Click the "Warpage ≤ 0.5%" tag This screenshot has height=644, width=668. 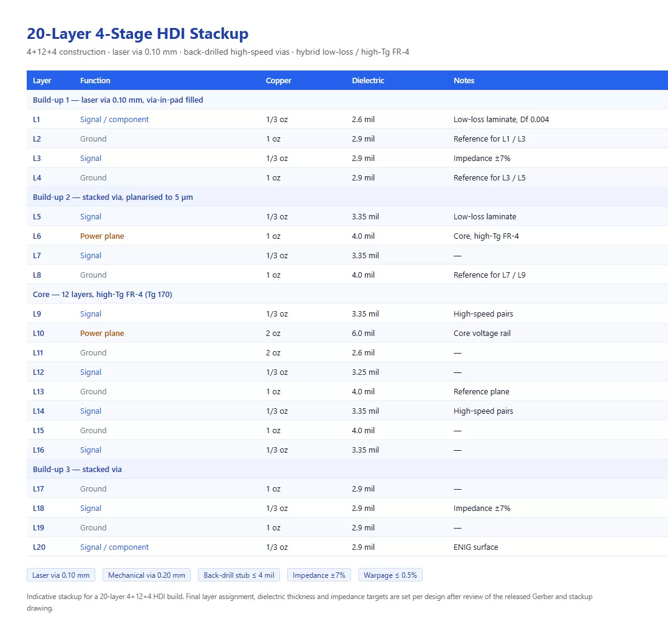coord(390,575)
